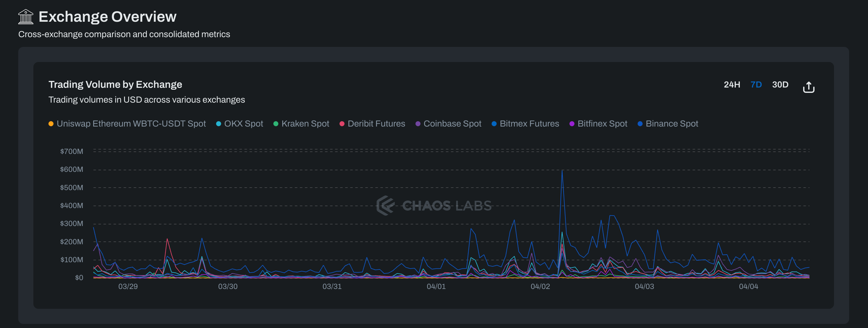Click the 04/01 x-axis date label
Screen dimensions: 868x328
(436, 286)
